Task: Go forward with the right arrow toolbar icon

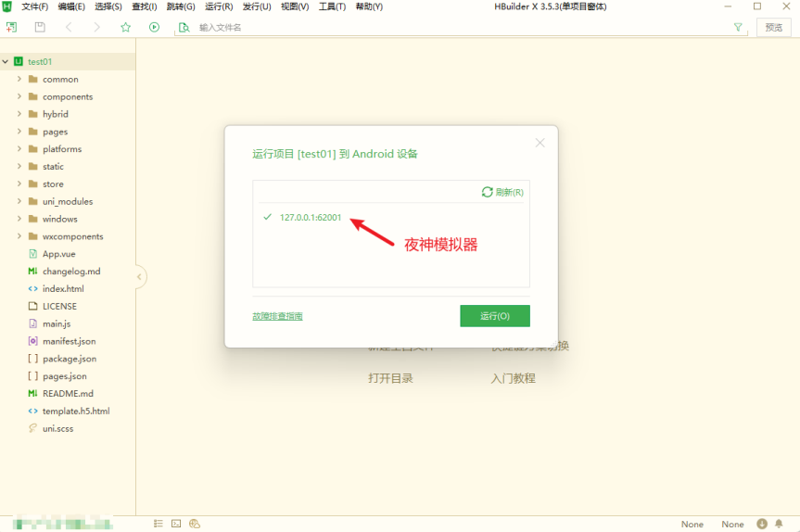Action: [x=97, y=27]
